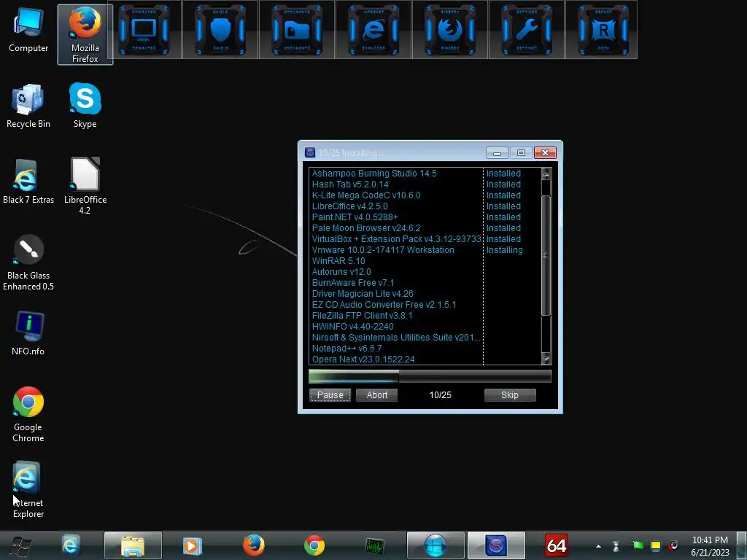
Task: Click the installation progress bar
Action: click(x=430, y=376)
